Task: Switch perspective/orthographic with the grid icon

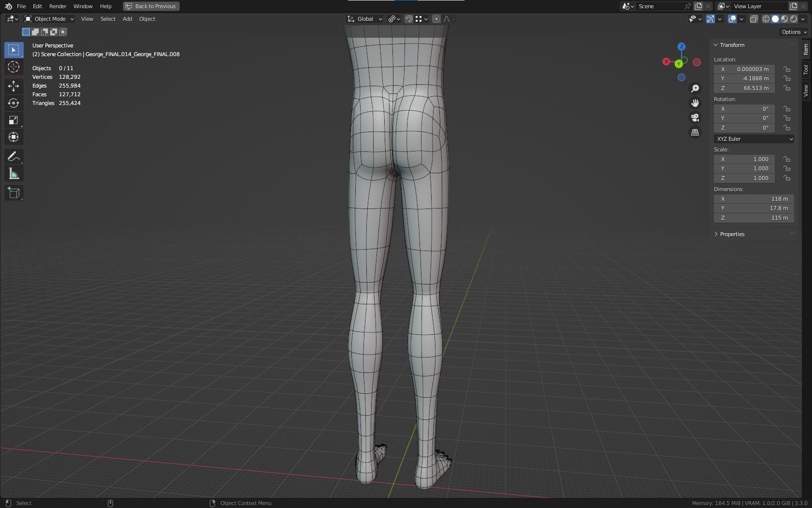Action: pyautogui.click(x=695, y=132)
